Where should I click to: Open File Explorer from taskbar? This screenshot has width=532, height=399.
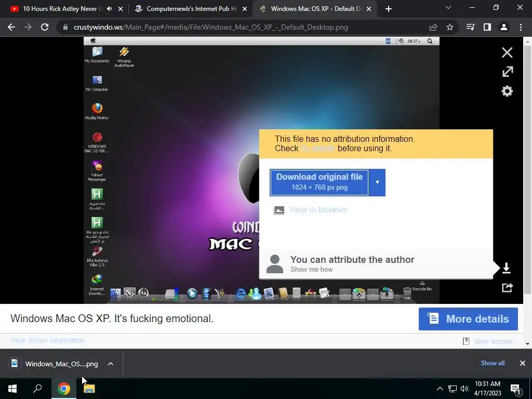pos(89,389)
